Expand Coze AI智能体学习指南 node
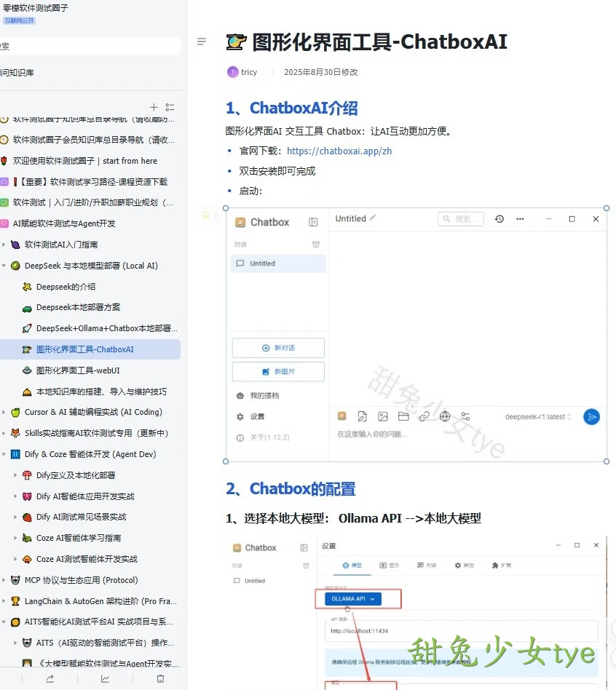Viewport: 616px width, 690px height. tap(15, 538)
